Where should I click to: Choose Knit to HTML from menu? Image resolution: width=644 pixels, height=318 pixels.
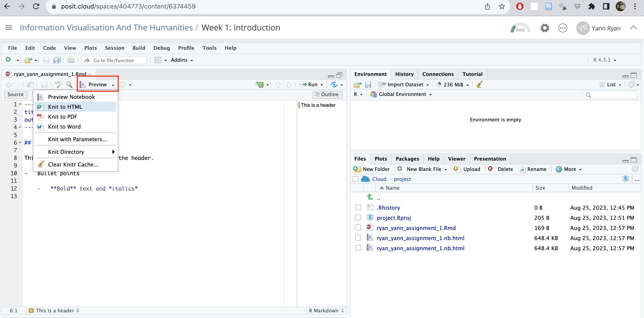coord(65,107)
